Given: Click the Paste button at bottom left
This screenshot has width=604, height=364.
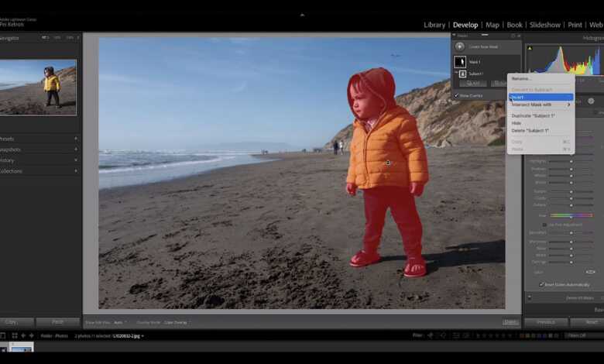Looking at the screenshot, I should pos(58,322).
